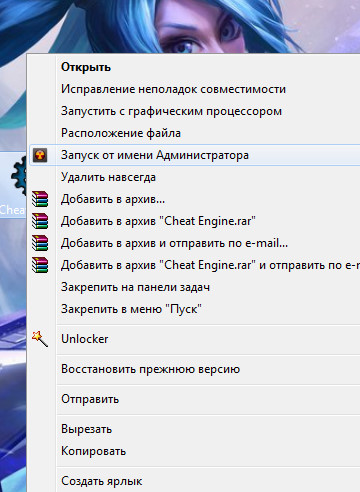Select the Cheat Engine desktop shortcut icon

tap(13, 185)
